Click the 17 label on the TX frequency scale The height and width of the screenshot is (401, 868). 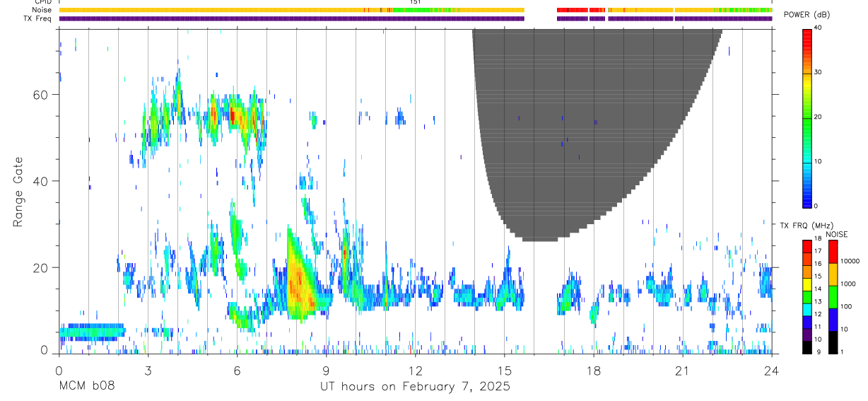[x=819, y=251]
